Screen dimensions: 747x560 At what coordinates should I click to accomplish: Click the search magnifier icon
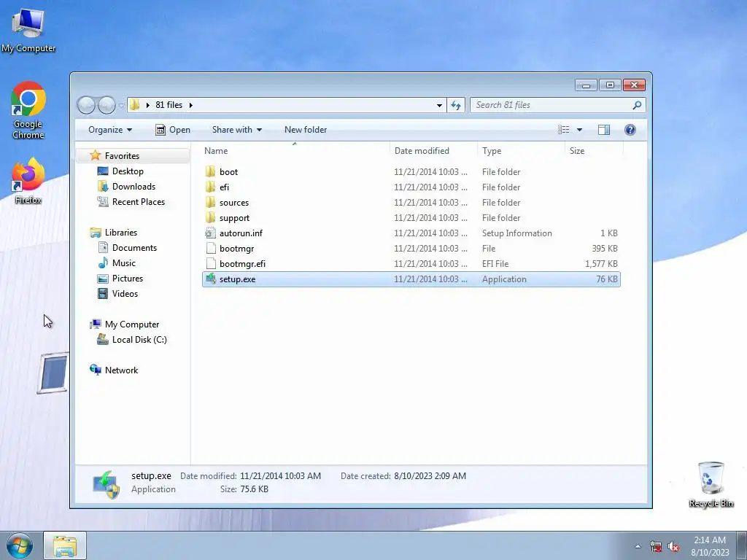point(637,105)
